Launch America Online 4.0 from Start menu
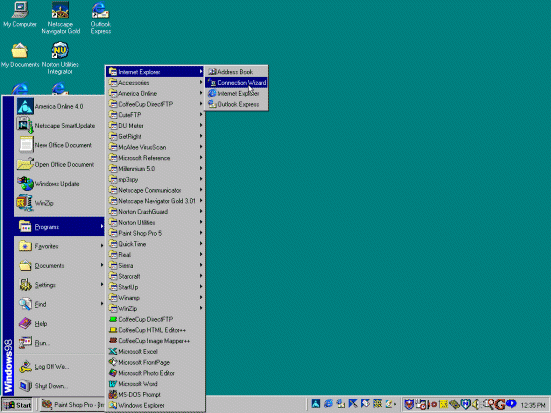Screen dimensions: 551x413 coord(59,106)
